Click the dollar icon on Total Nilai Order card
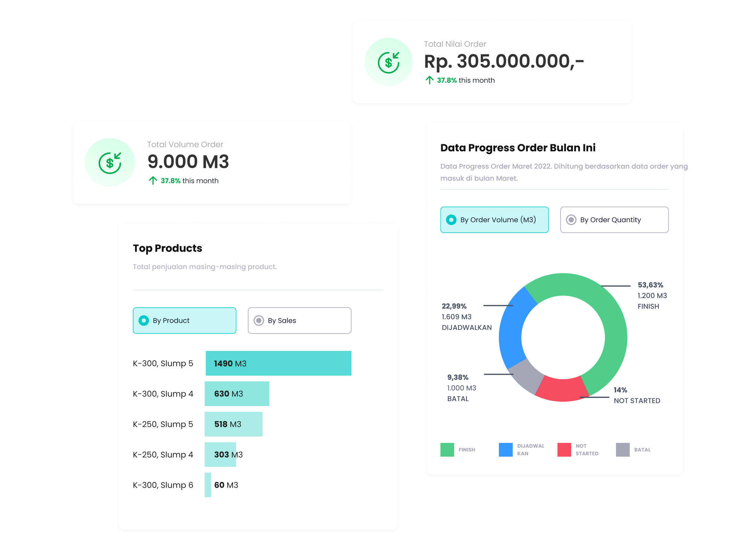This screenshot has width=756, height=550. [389, 62]
